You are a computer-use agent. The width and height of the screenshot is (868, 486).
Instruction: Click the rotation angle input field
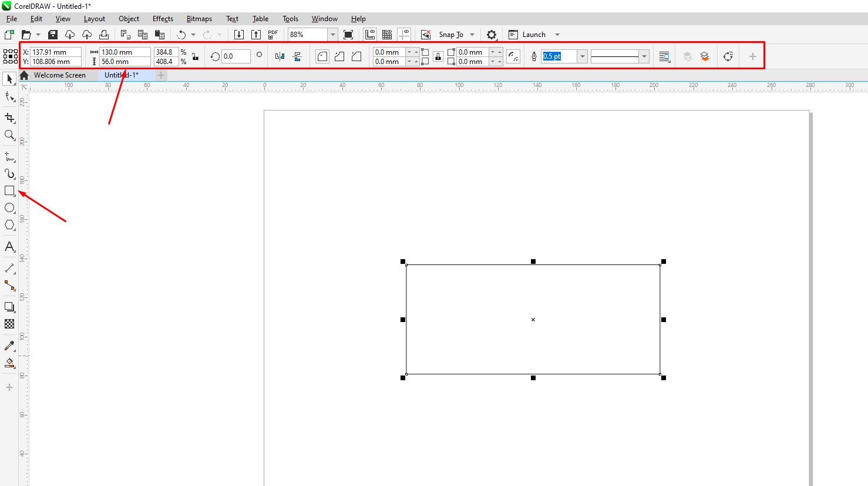(235, 56)
